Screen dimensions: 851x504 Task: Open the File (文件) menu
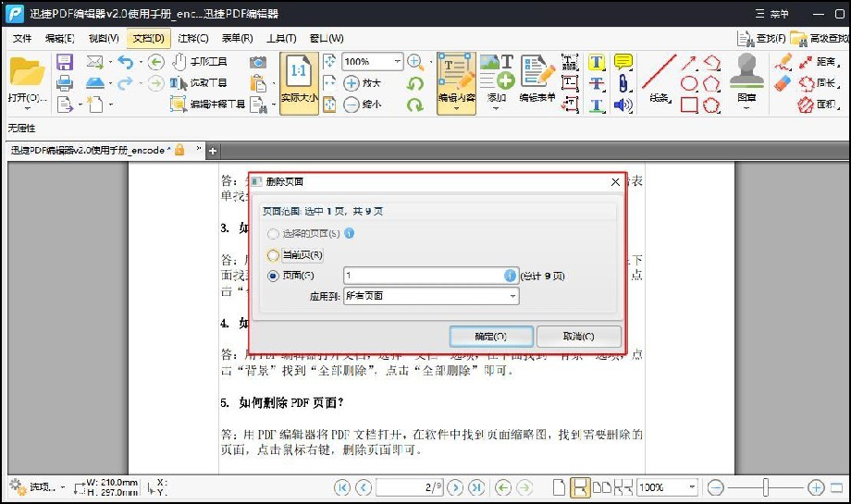click(x=22, y=39)
